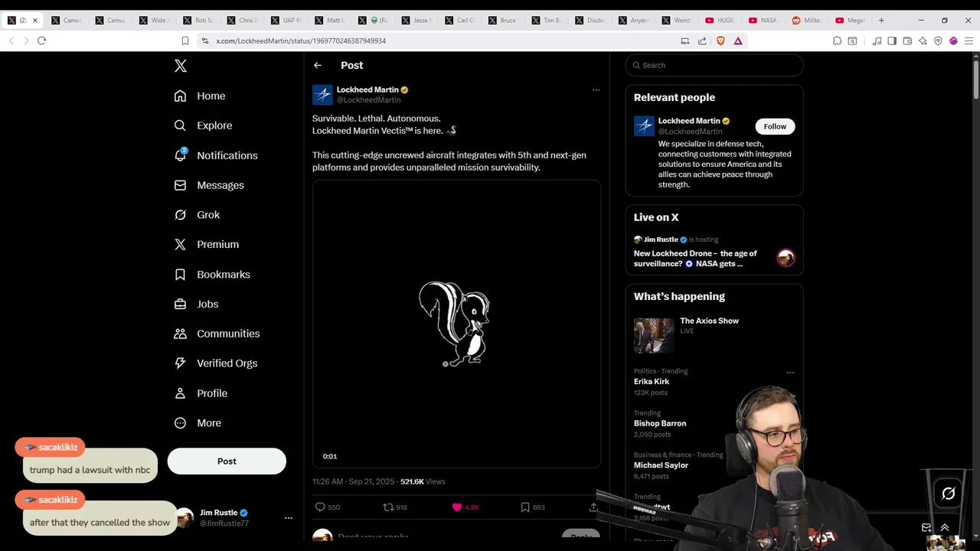Open Profile page
This screenshot has height=551, width=980.
tap(201, 393)
